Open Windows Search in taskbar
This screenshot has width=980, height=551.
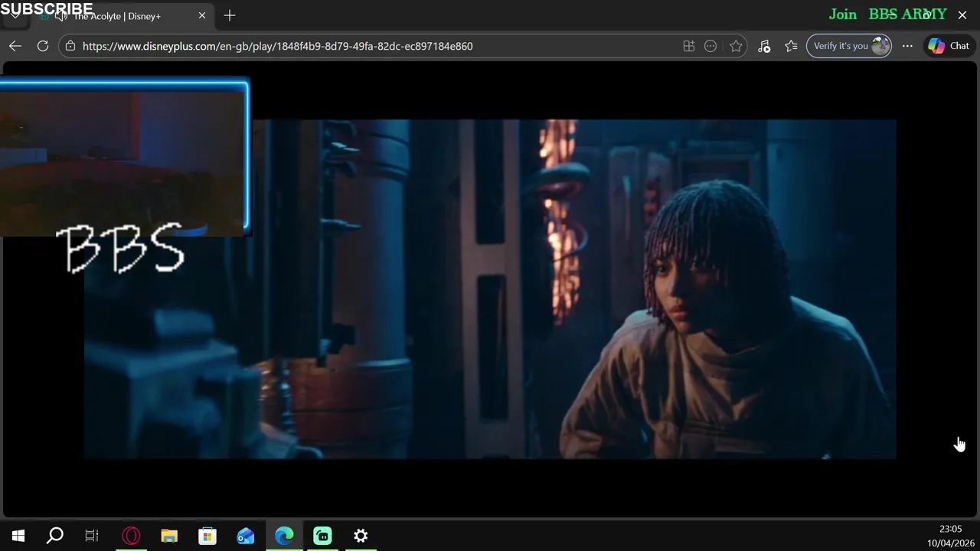pos(55,536)
